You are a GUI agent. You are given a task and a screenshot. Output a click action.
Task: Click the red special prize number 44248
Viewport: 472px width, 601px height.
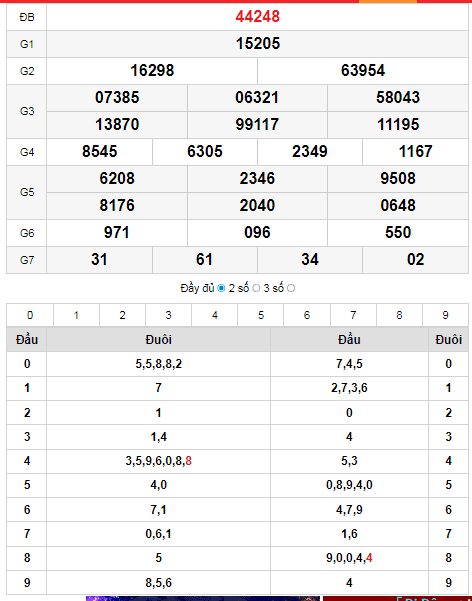click(x=258, y=16)
